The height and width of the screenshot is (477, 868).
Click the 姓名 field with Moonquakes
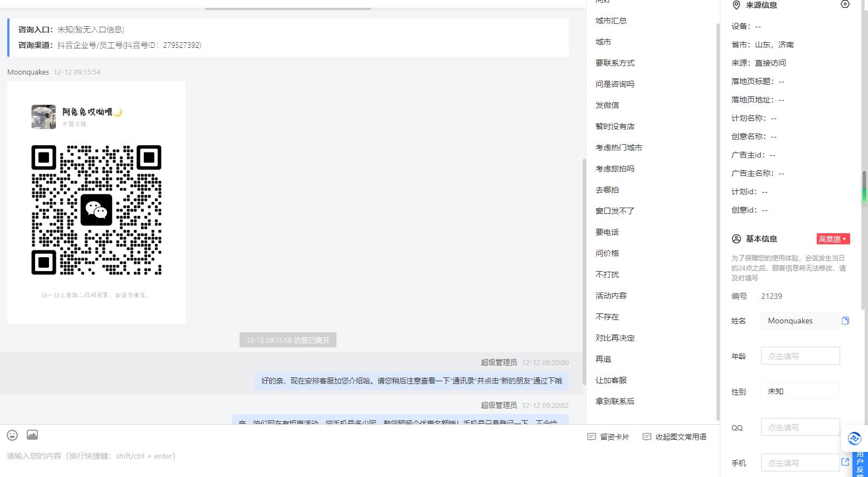tap(800, 321)
